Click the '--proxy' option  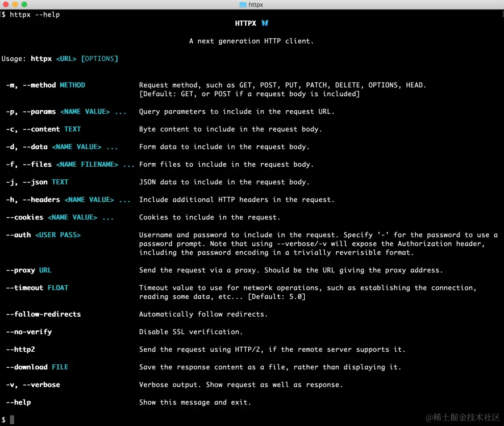[x=20, y=270]
